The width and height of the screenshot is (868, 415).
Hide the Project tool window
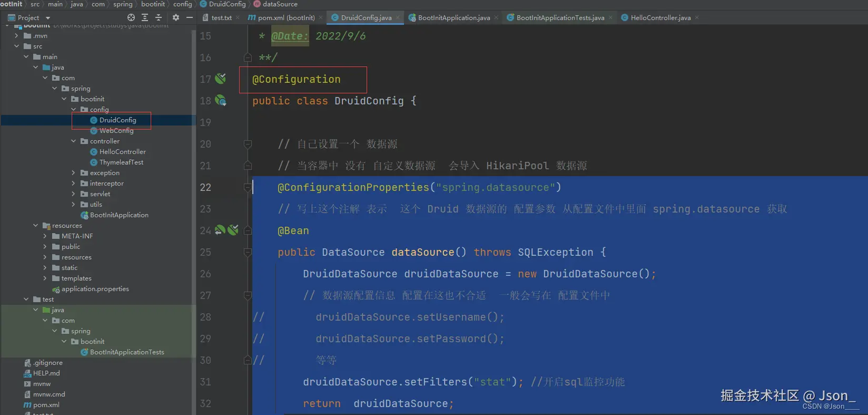190,17
